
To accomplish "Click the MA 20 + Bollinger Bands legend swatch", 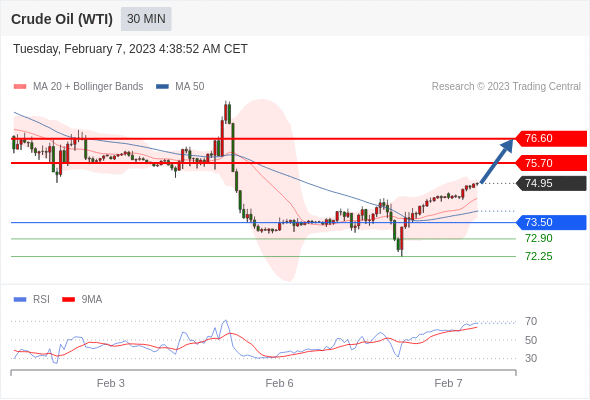I will pos(20,87).
